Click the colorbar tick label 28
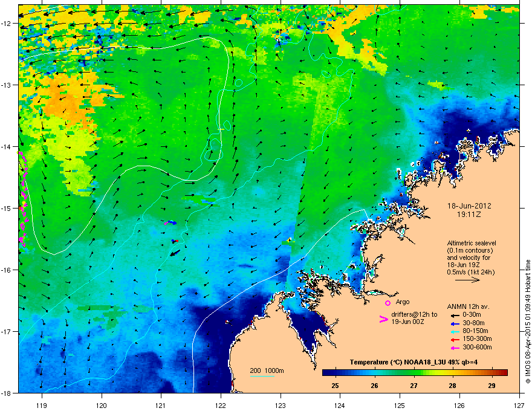The width and height of the screenshot is (532, 411). pyautogui.click(x=452, y=386)
